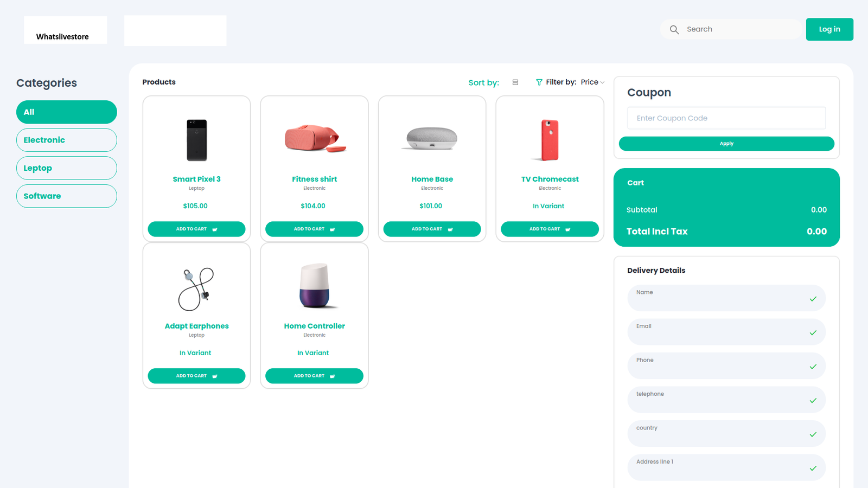Click cart icon on Home Controller button
868x488 pixels.
pyautogui.click(x=333, y=376)
